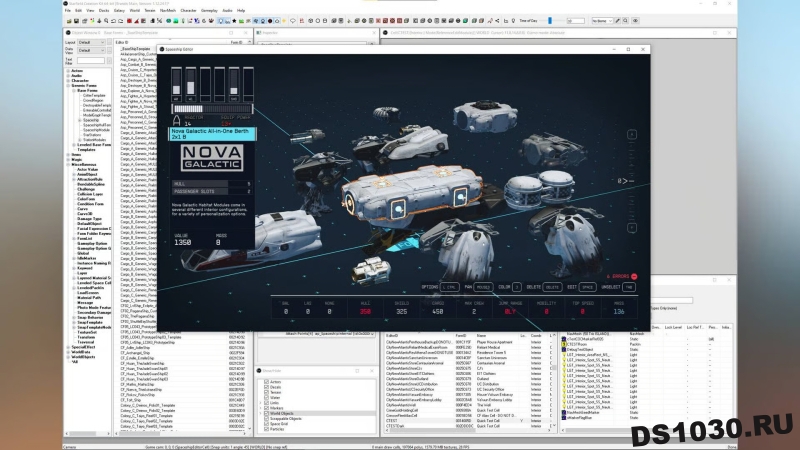Click the open folder icon in main toolbar
Screen dimensions: 800x450
click(x=69, y=21)
